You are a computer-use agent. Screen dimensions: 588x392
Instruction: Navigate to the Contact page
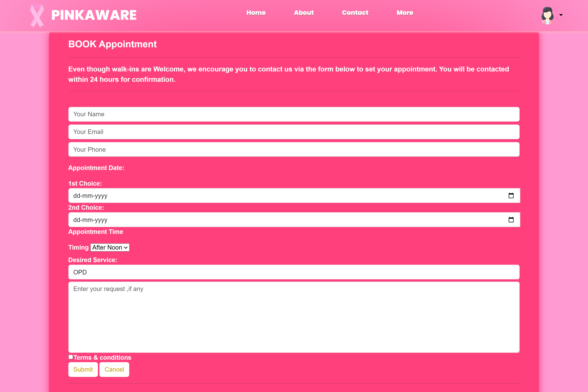pyautogui.click(x=355, y=13)
